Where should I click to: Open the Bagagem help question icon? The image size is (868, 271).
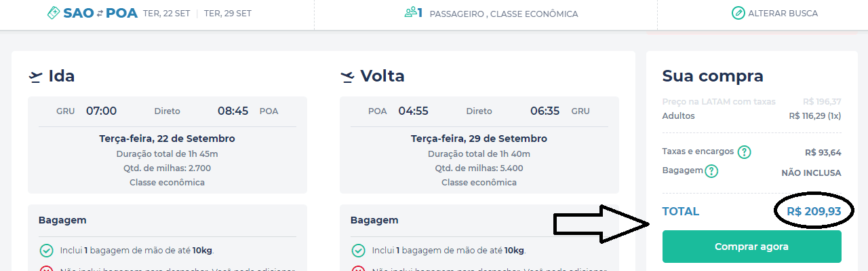711,171
